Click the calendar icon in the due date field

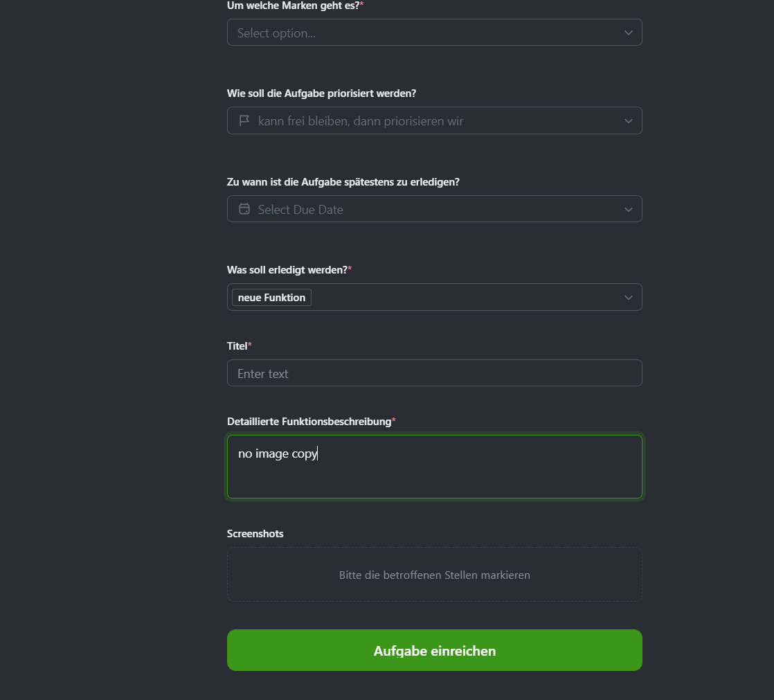point(244,208)
